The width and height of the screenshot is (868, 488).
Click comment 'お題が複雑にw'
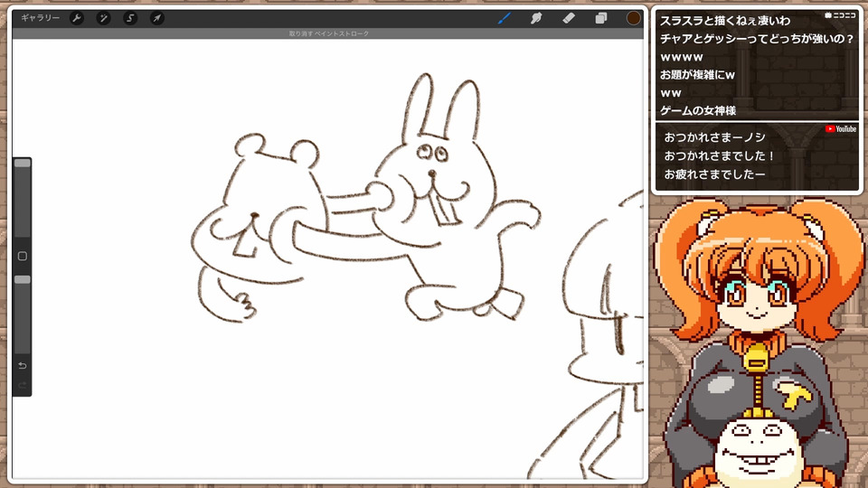click(697, 75)
